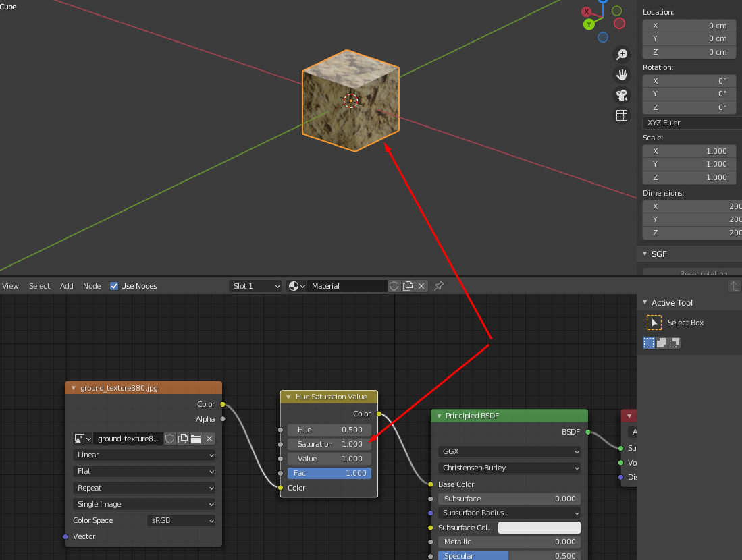Open the Node menu in node editor

92,286
